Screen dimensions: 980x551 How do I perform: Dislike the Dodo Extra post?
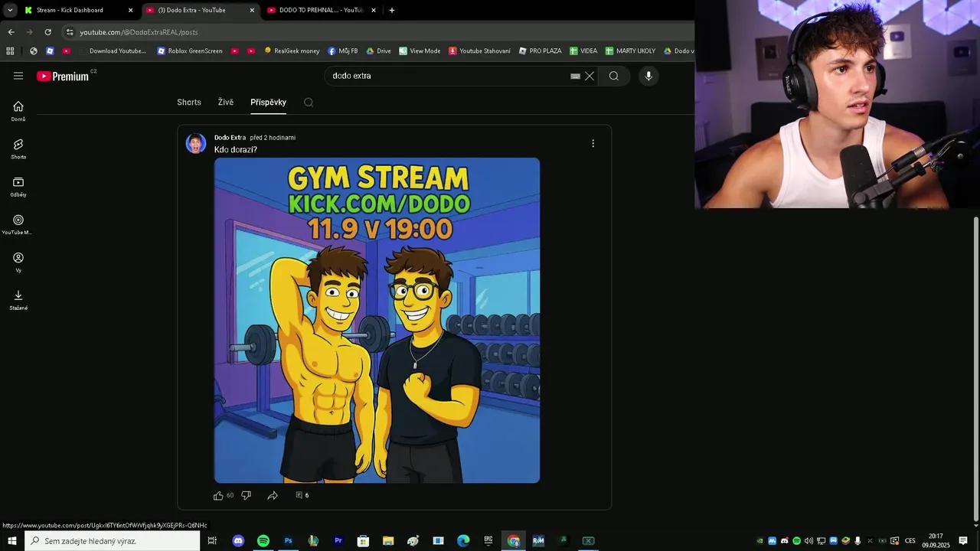pyautogui.click(x=246, y=495)
